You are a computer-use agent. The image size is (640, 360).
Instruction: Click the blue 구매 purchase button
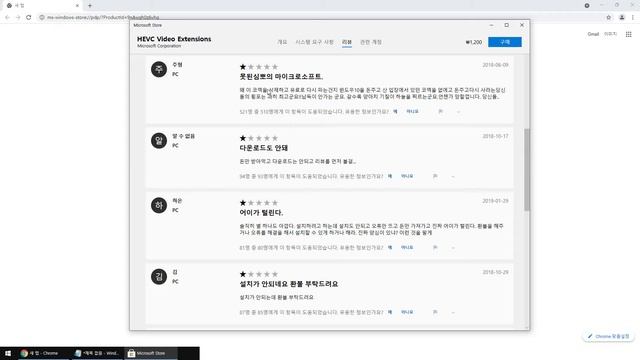504,42
